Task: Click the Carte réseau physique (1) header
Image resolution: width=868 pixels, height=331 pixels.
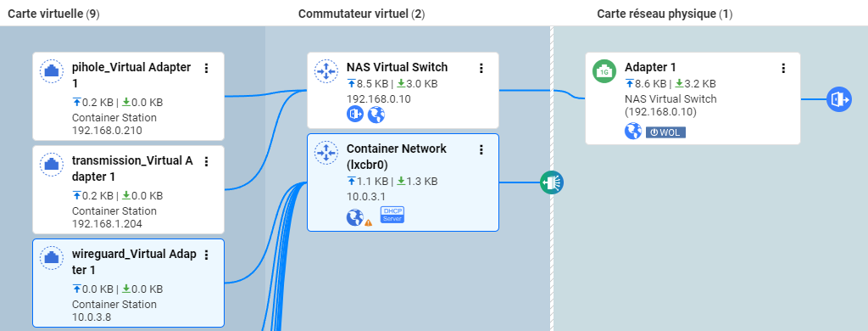Action: (x=665, y=14)
